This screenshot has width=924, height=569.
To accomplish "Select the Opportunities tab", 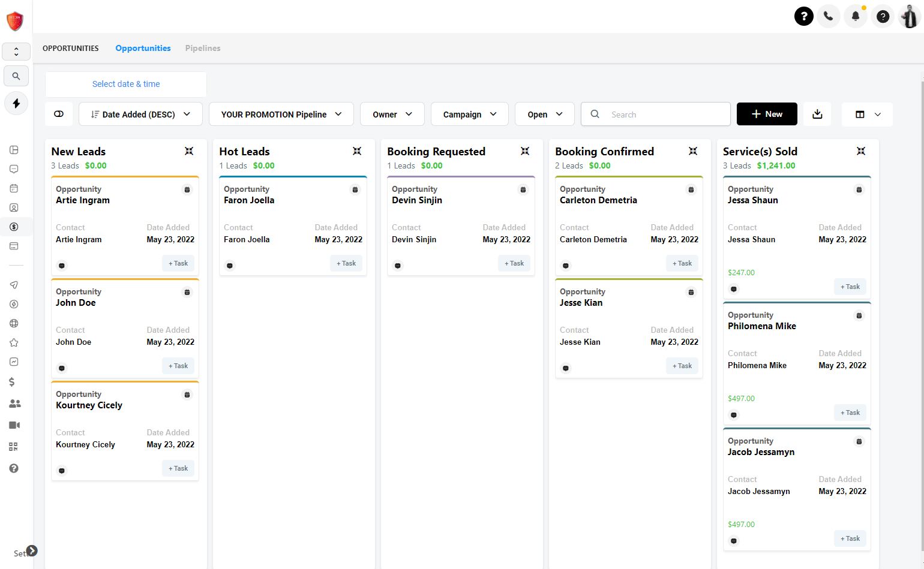I will point(143,48).
